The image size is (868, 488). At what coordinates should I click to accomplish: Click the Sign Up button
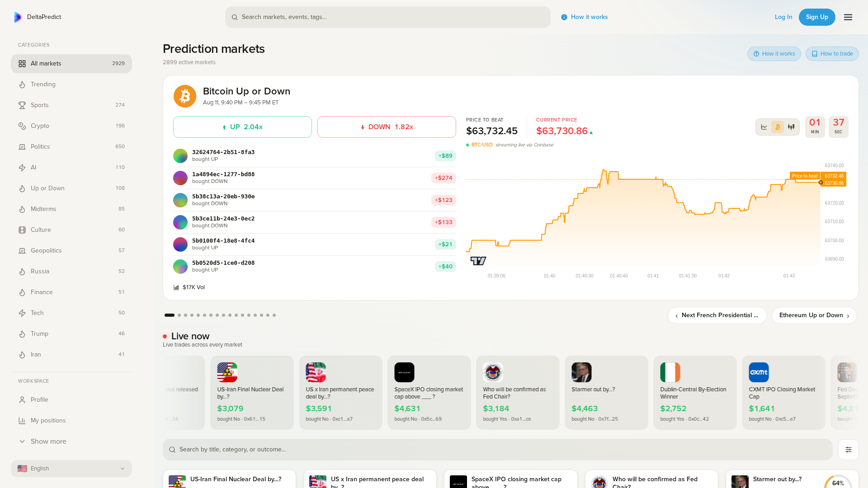(817, 17)
